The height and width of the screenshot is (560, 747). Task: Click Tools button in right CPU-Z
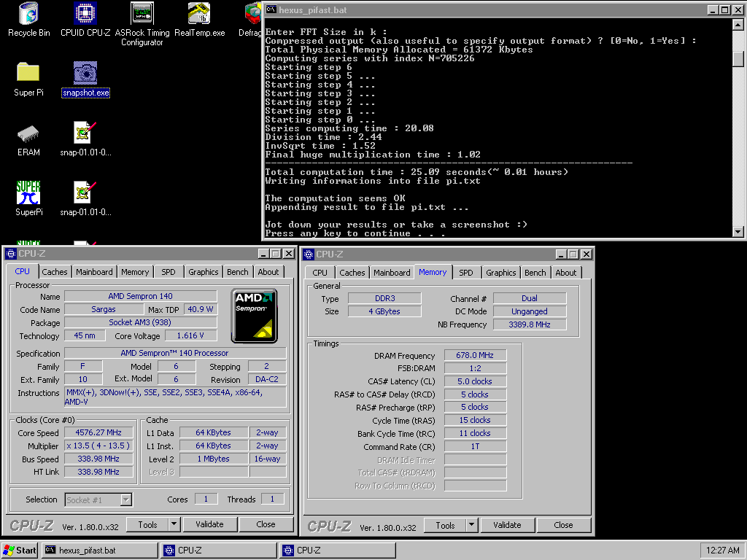(x=445, y=525)
